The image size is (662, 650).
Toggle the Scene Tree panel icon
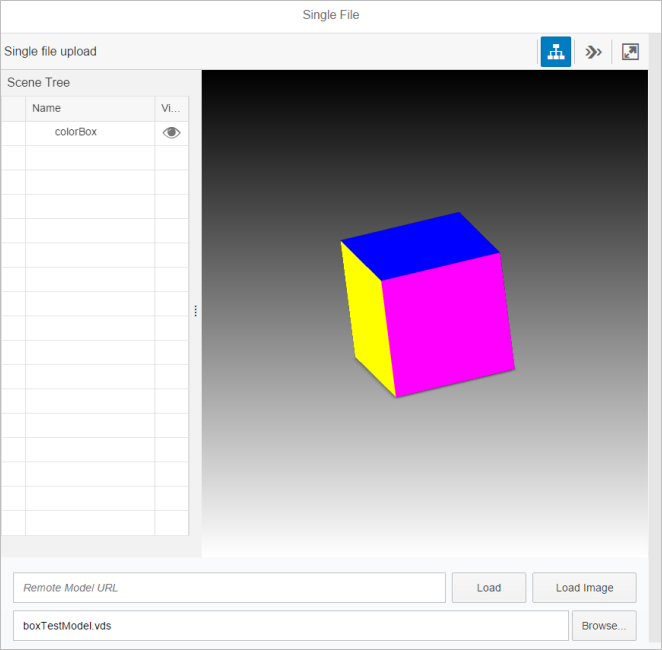556,52
